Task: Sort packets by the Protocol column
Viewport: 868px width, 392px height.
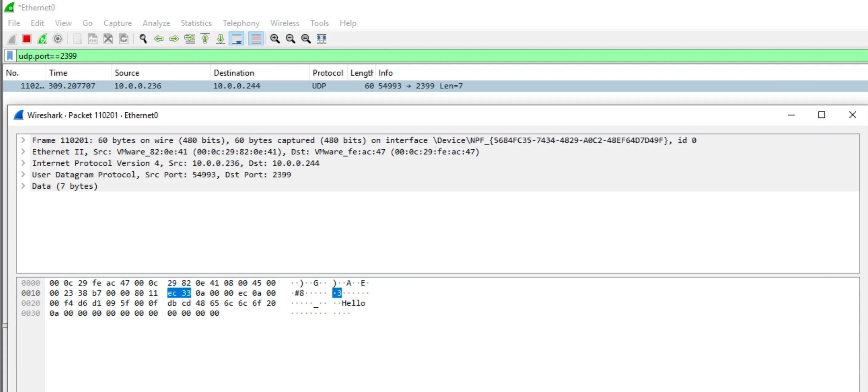Action: [x=328, y=73]
